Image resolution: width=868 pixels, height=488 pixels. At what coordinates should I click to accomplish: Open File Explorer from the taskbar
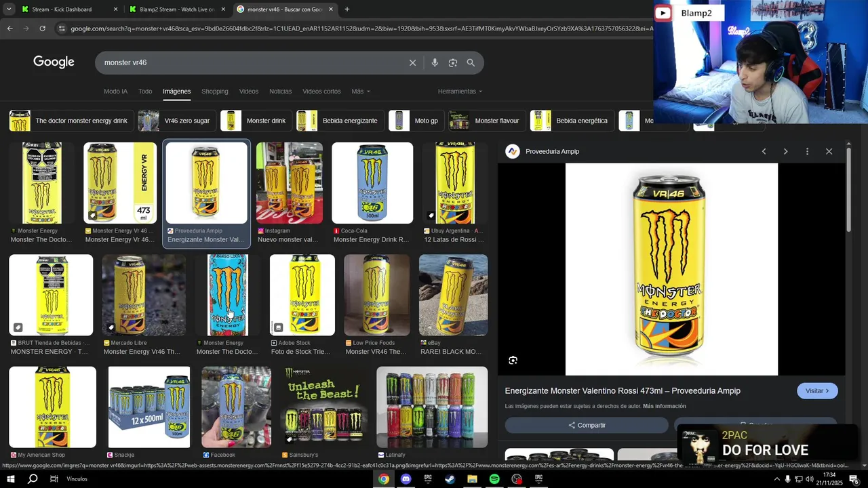tap(472, 479)
